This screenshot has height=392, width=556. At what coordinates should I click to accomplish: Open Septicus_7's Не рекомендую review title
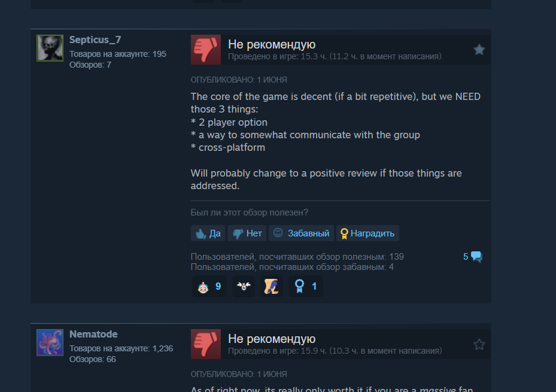(x=272, y=44)
